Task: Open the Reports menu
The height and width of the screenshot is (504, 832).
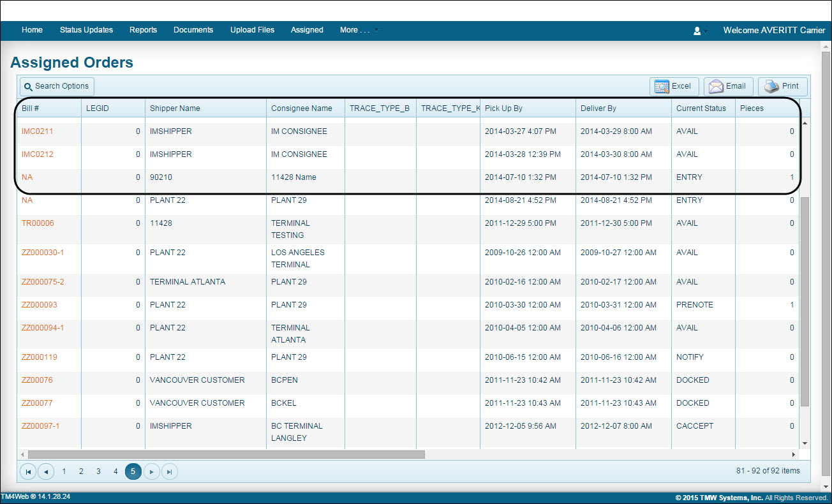Action: (x=144, y=30)
